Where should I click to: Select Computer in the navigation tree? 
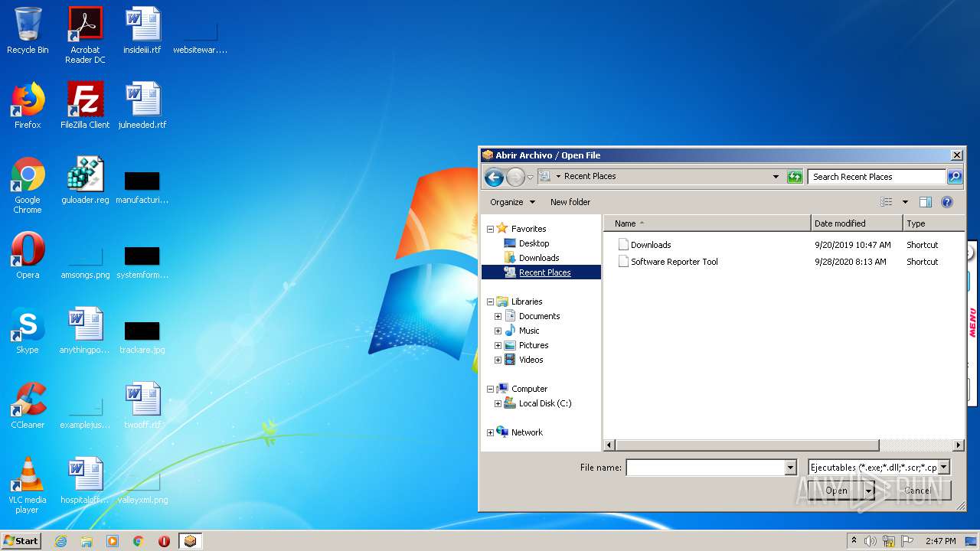529,389
